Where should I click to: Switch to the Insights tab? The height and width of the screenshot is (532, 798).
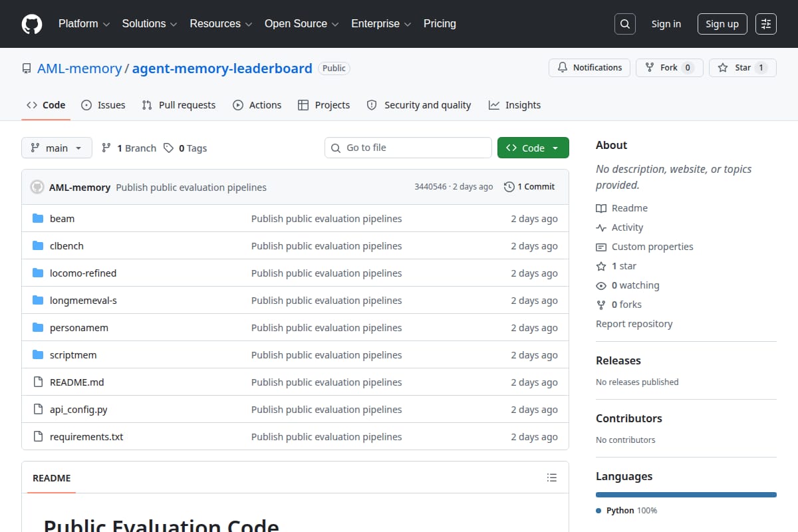pos(515,105)
